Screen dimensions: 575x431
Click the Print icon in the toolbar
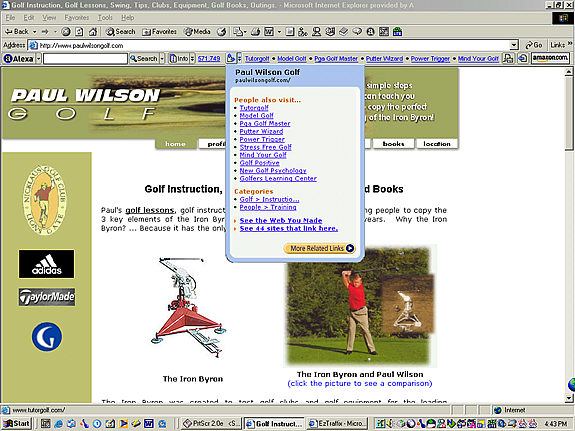pos(256,32)
